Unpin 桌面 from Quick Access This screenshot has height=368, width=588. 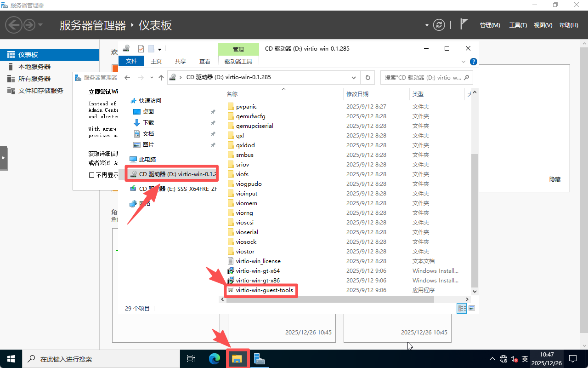pos(212,111)
